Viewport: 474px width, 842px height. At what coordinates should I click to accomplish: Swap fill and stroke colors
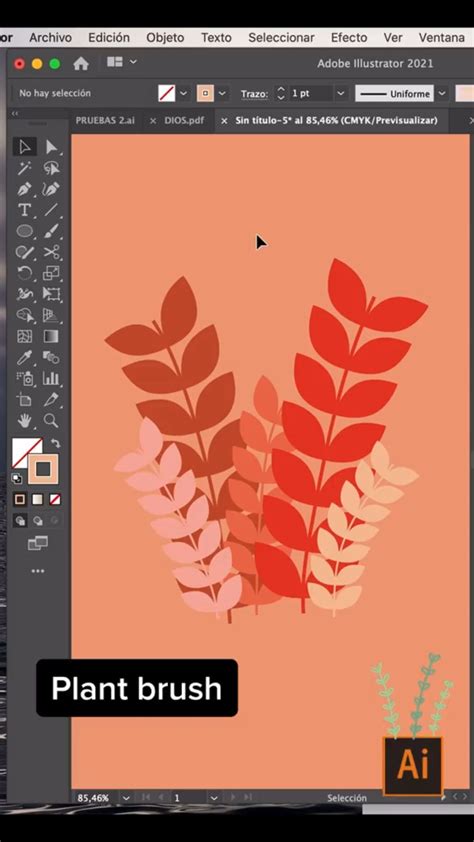[x=55, y=444]
